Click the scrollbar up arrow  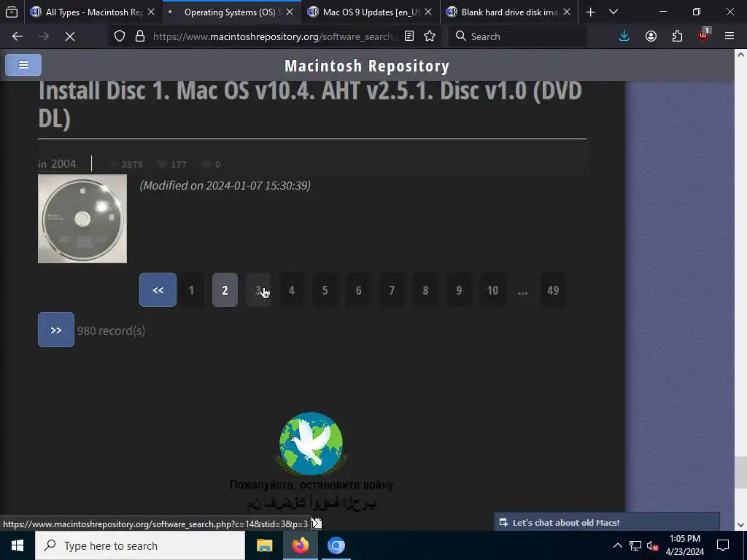coord(740,55)
